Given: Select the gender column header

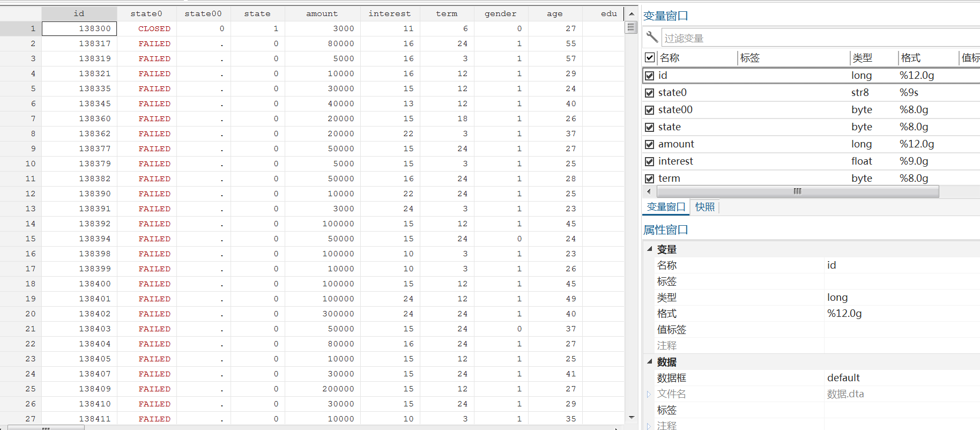Looking at the screenshot, I should point(501,13).
